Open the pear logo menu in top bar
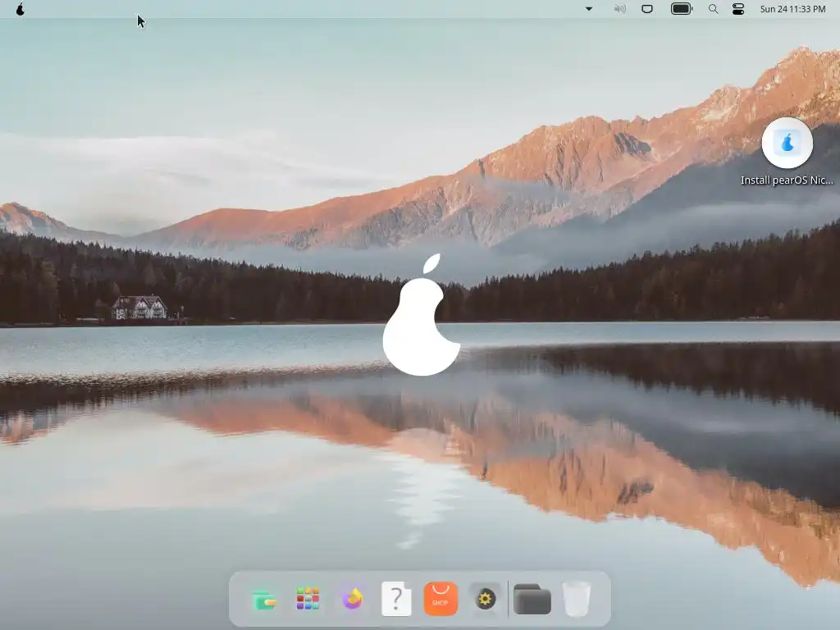This screenshot has width=840, height=630. (20, 9)
